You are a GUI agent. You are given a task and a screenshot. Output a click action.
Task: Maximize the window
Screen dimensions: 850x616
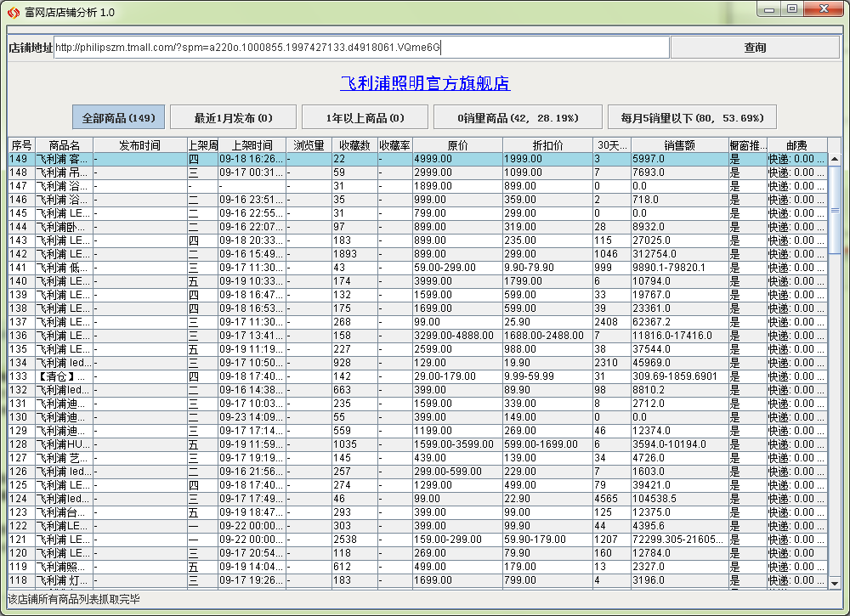(792, 9)
